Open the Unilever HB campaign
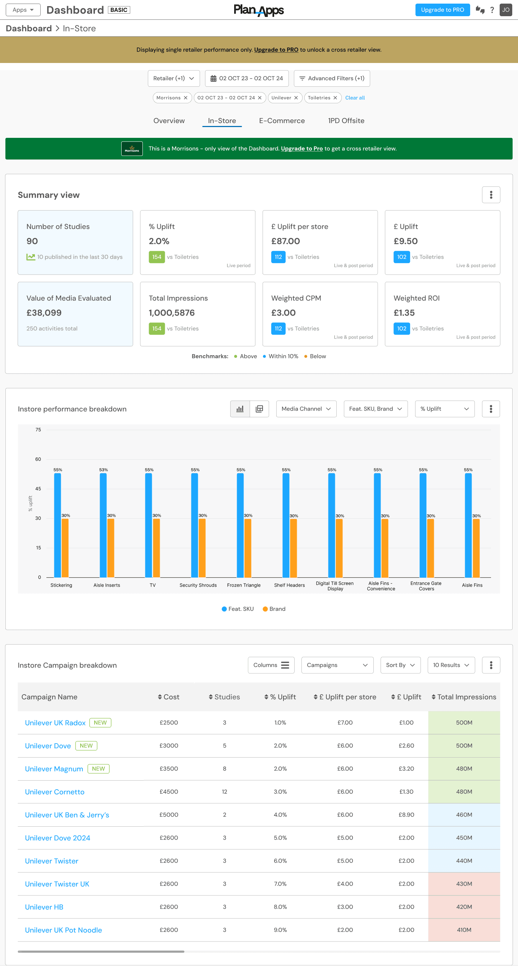This screenshot has height=980, width=518. pyautogui.click(x=44, y=907)
